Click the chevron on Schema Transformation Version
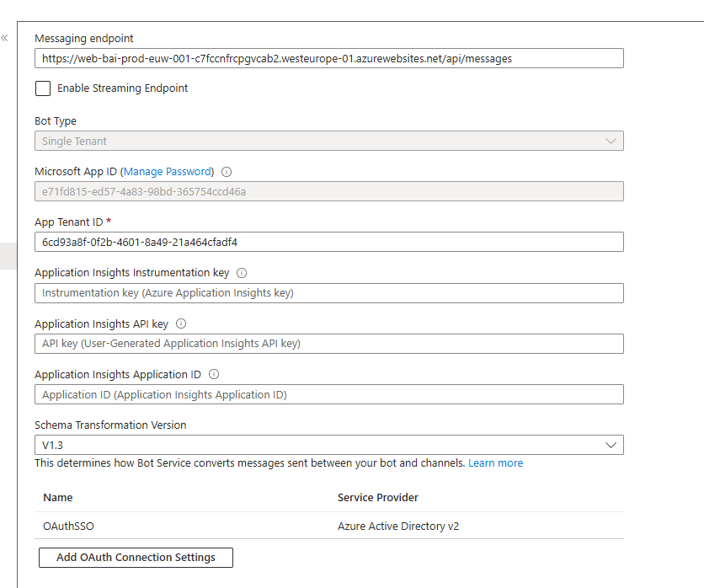 [x=611, y=445]
